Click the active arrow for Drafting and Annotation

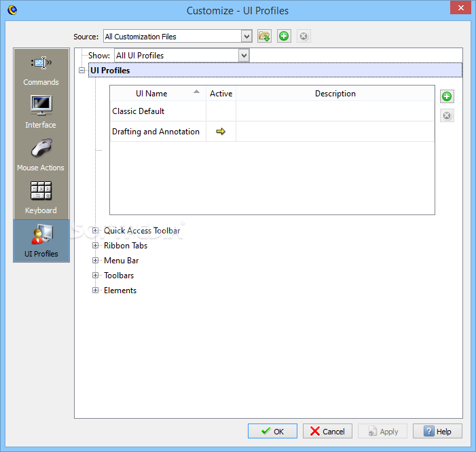221,132
